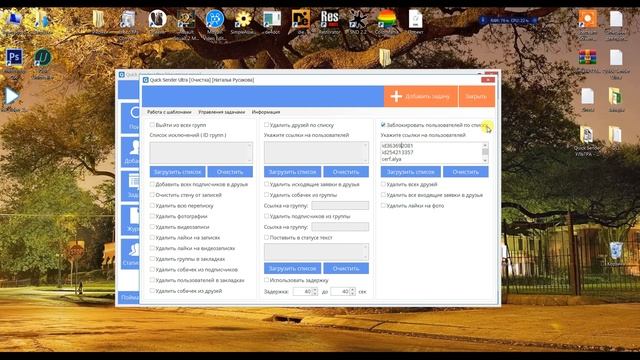
Task: Click Очистить under friends removal list
Action: point(346,172)
